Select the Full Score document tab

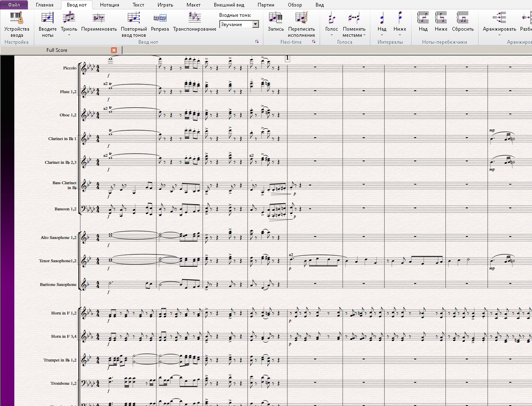(x=57, y=50)
